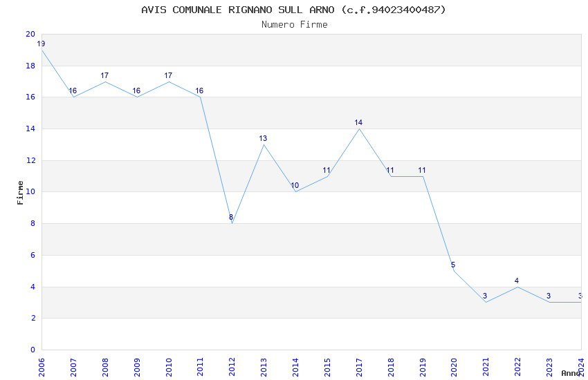
Task: Click the data value 19 for 2006
Action: [41, 44]
